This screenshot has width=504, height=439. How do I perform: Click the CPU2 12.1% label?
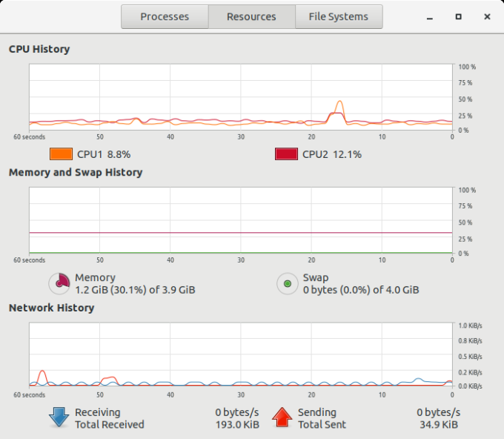(332, 154)
